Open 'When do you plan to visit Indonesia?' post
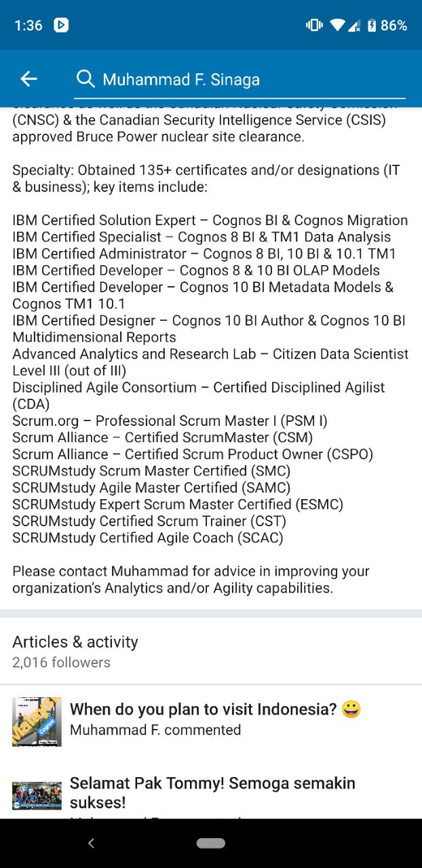Image resolution: width=422 pixels, height=868 pixels. tap(204, 709)
